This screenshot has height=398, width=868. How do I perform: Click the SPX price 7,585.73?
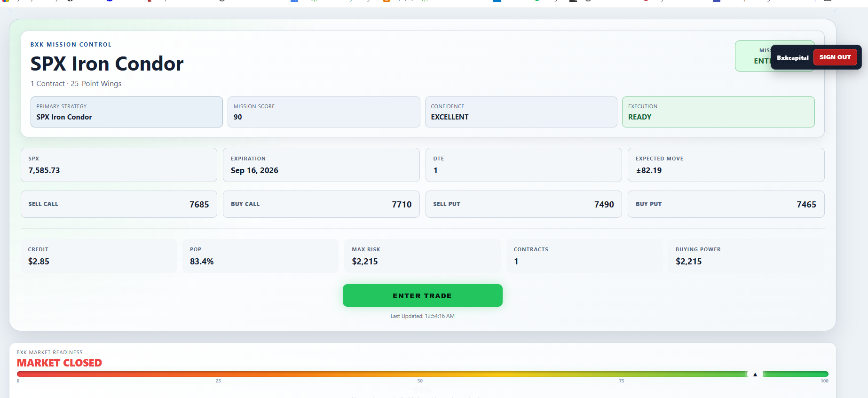44,170
